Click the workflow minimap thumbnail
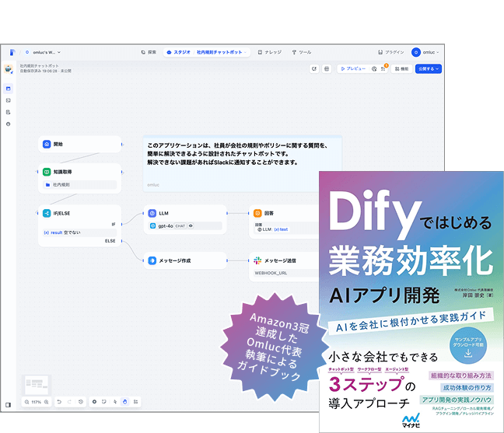 click(37, 384)
